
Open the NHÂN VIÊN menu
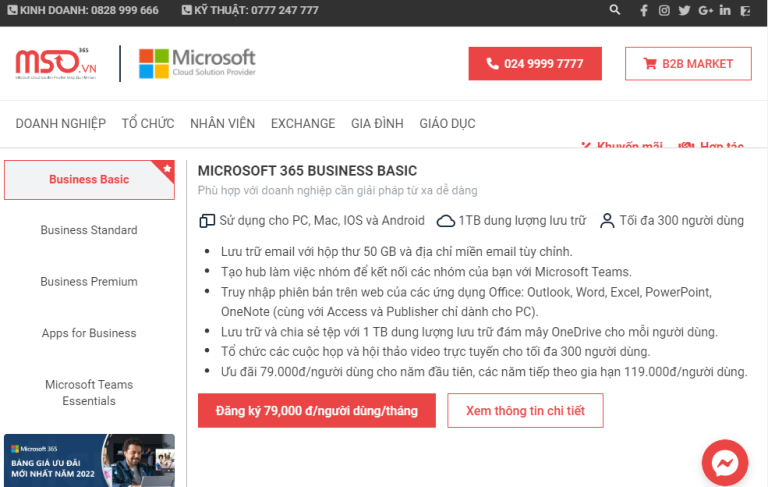pos(222,123)
